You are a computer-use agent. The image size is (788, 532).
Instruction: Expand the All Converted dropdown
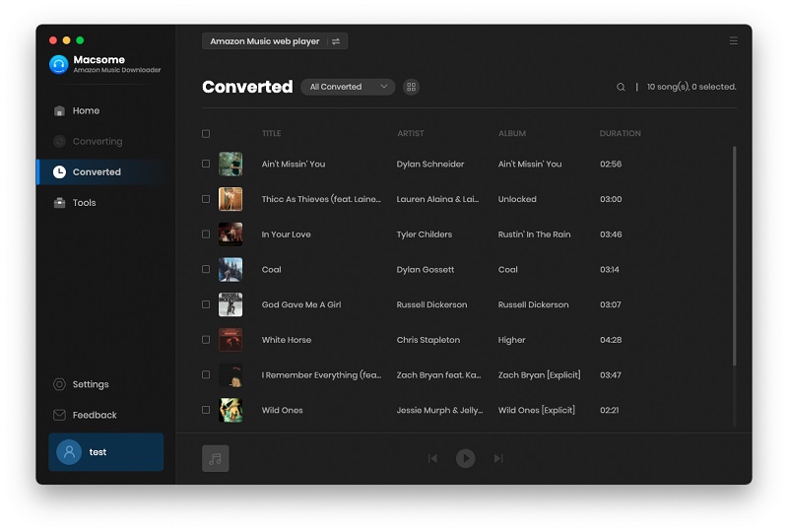coord(348,87)
